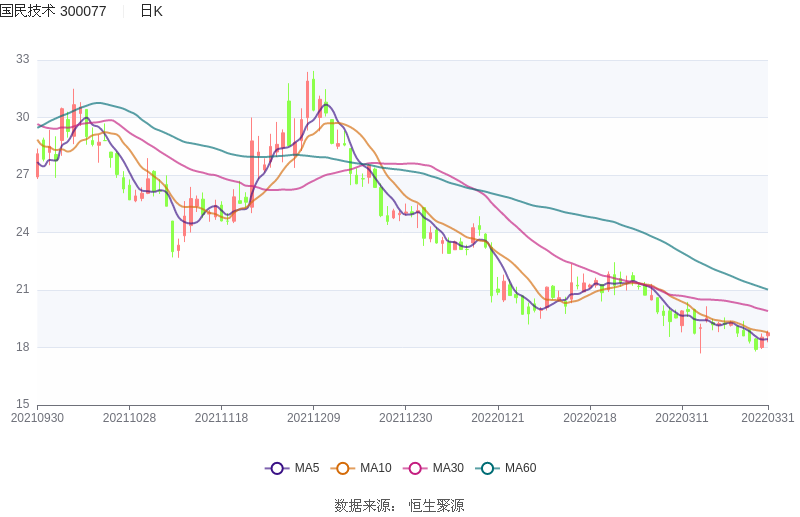
Task: Click the 国民技术 300077 stock title
Action: click(53, 11)
